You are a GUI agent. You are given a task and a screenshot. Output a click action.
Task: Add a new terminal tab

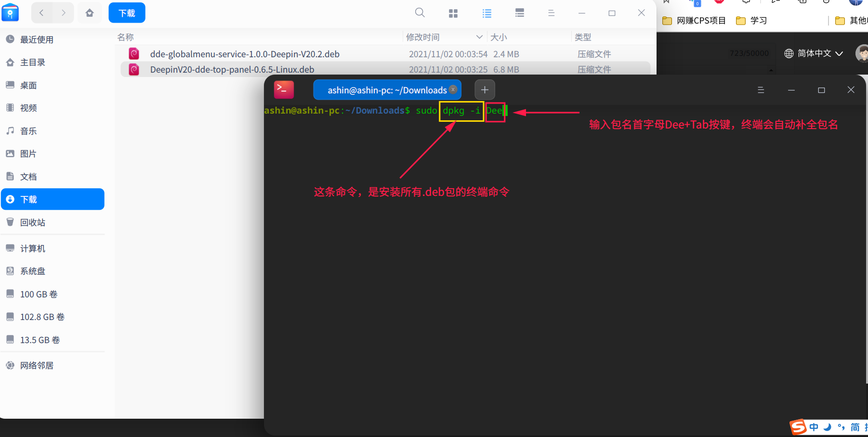(x=485, y=90)
